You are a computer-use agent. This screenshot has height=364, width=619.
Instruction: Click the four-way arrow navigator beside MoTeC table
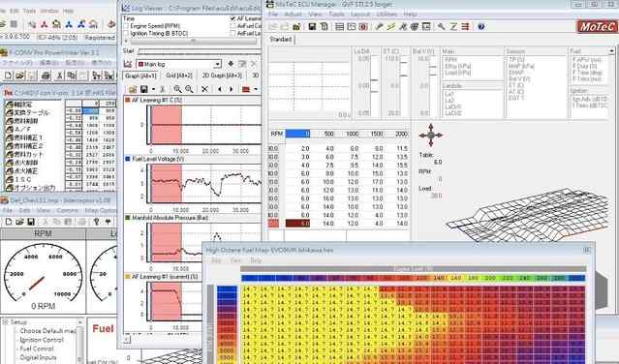(x=431, y=136)
